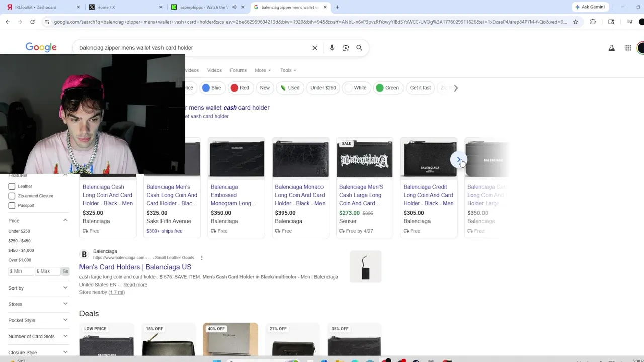Open the Tools dropdown
This screenshot has width=644, height=362.
(288, 70)
